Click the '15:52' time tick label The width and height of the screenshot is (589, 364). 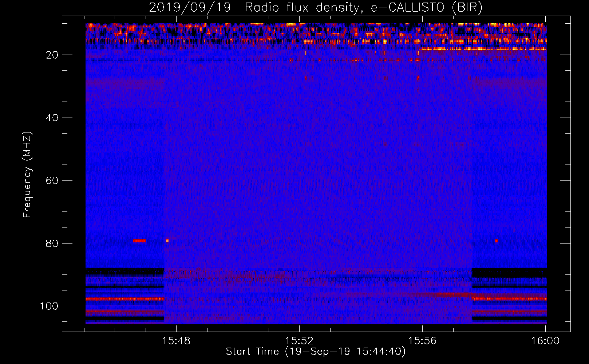pyautogui.click(x=299, y=341)
